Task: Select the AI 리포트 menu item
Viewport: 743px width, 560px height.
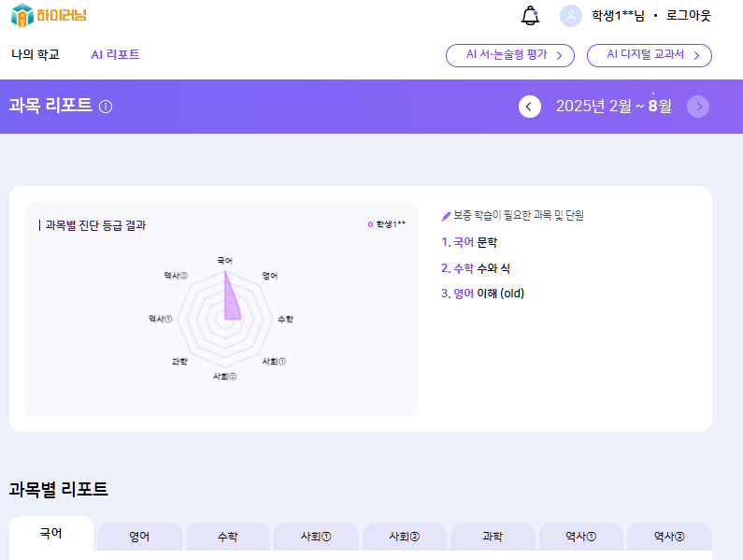Action: [x=115, y=55]
